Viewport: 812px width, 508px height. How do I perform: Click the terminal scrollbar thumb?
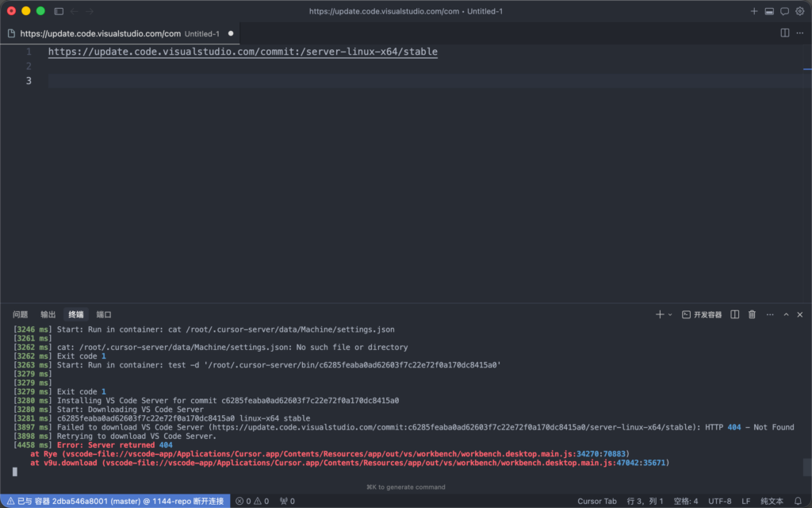pyautogui.click(x=807, y=467)
